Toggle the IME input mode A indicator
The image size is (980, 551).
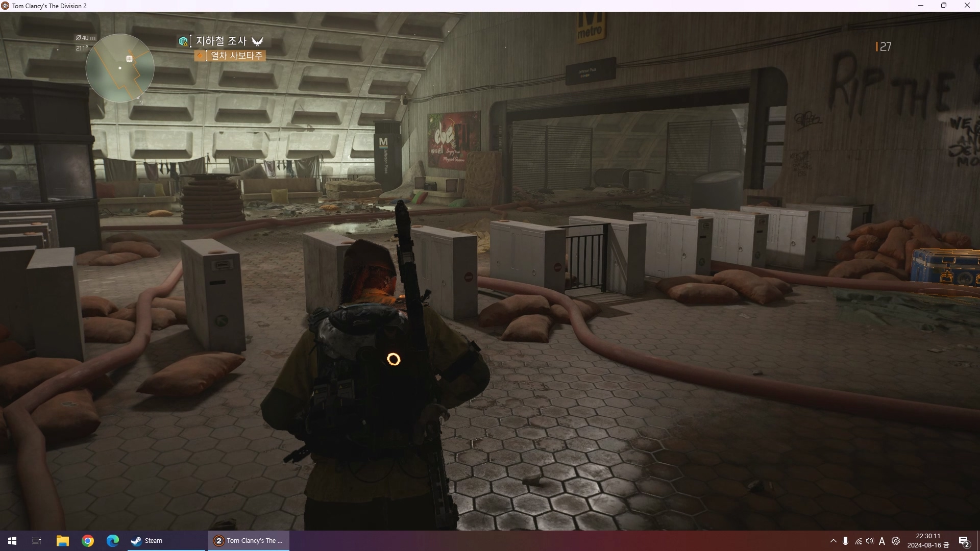[x=882, y=541]
